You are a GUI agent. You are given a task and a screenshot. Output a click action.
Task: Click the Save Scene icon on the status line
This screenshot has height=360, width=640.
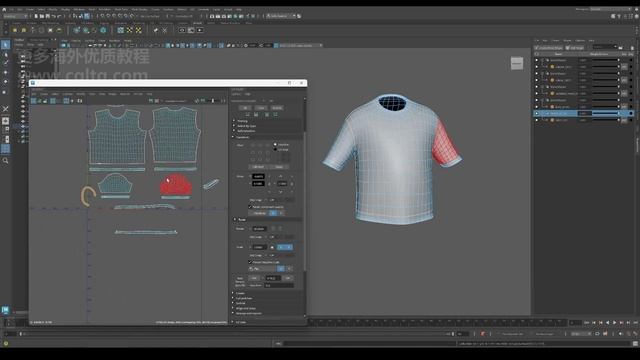[x=47, y=16]
